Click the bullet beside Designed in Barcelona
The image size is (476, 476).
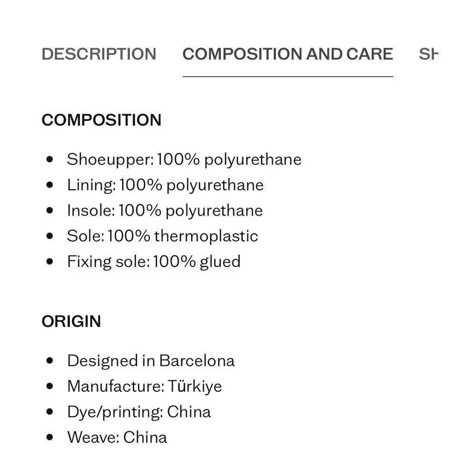pos(50,360)
